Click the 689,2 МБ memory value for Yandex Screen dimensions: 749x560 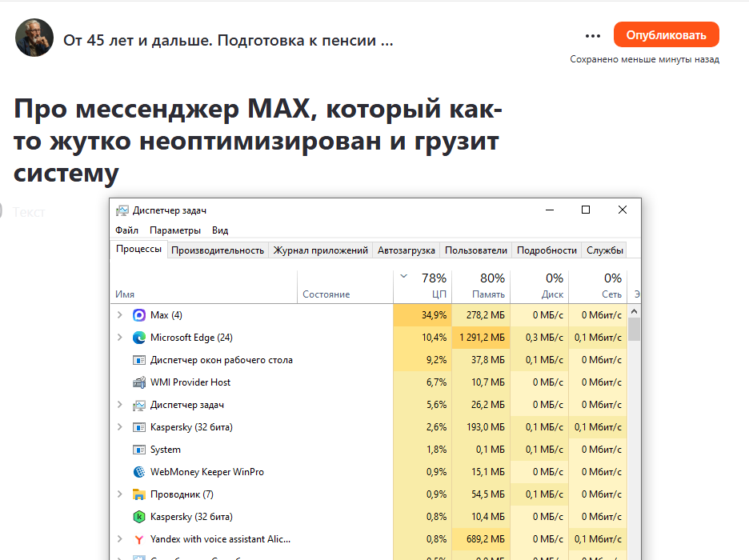click(x=481, y=539)
